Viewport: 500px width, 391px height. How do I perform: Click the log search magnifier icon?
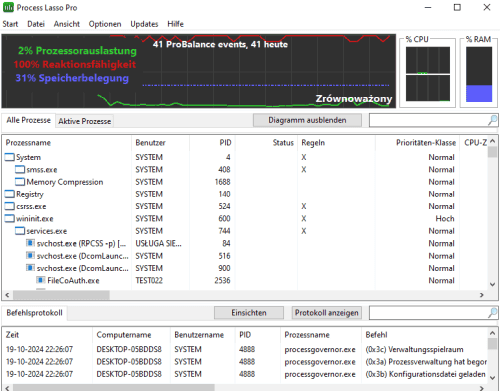pyautogui.click(x=492, y=313)
